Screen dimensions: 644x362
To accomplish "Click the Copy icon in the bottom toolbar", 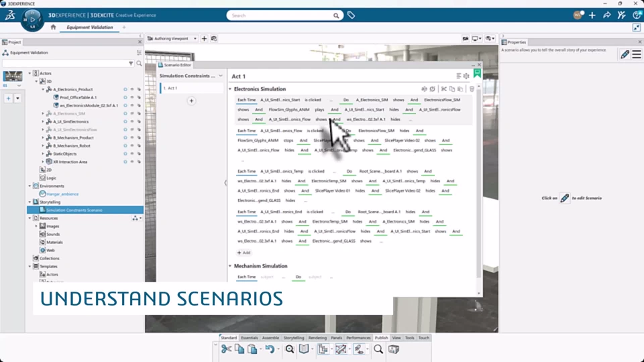I will tap(239, 349).
